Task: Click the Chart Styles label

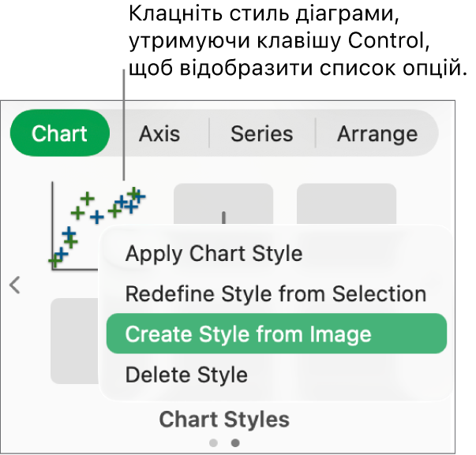Action: point(224,419)
